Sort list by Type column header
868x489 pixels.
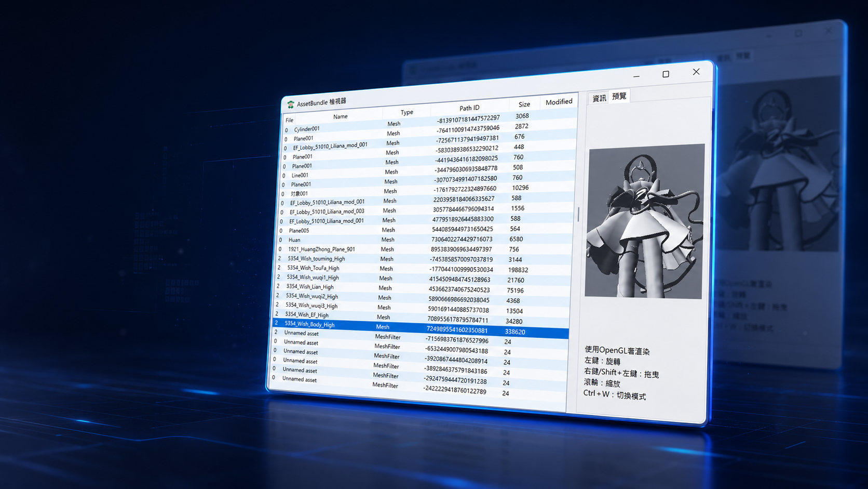point(406,112)
